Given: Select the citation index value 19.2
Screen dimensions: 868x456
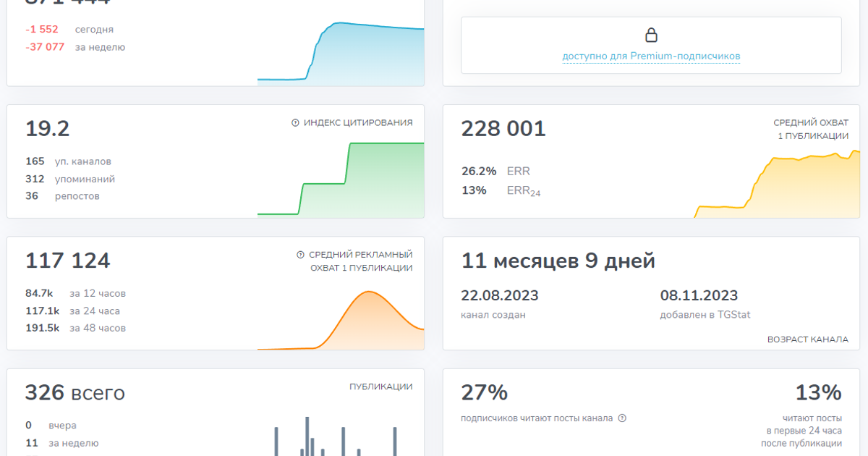Looking at the screenshot, I should click(48, 129).
